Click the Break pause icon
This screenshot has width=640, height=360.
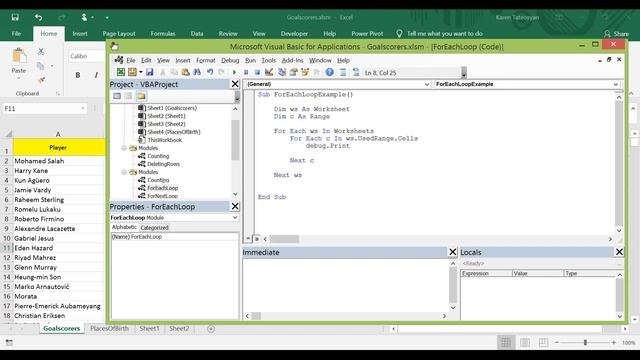246,72
